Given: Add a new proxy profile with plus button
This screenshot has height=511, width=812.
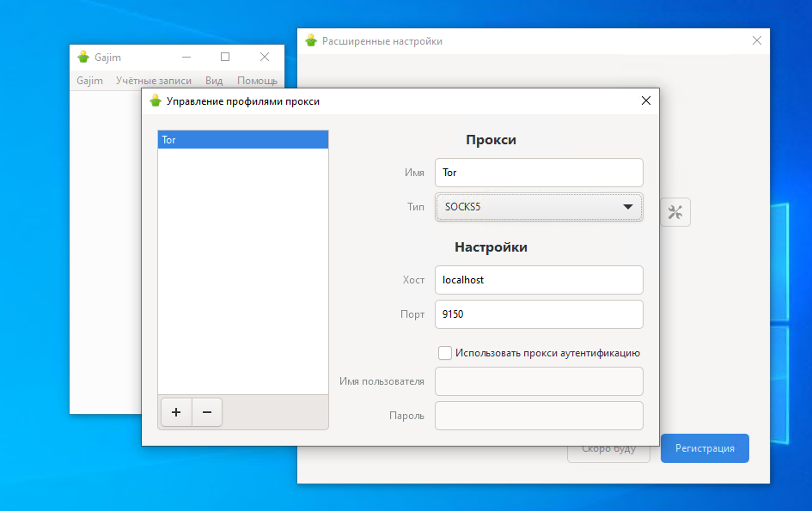Looking at the screenshot, I should 176,412.
